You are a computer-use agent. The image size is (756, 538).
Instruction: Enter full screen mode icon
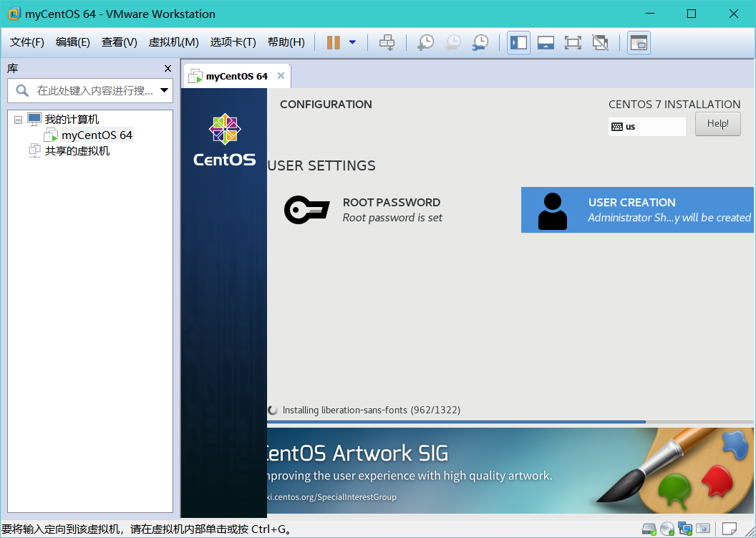573,42
